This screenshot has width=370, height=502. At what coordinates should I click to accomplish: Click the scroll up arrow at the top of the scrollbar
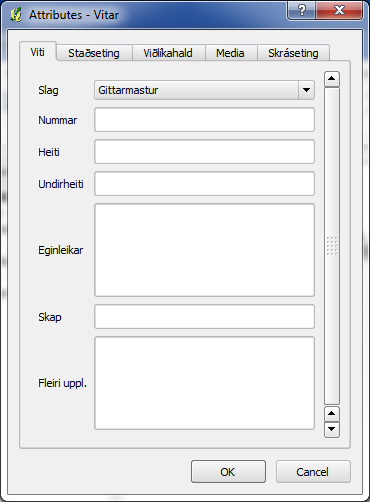tap(332, 79)
